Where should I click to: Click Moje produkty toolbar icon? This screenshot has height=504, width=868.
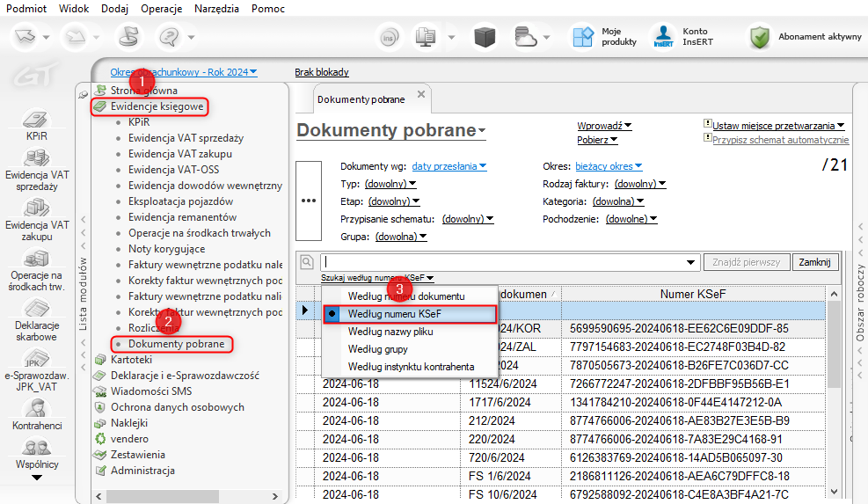583,37
